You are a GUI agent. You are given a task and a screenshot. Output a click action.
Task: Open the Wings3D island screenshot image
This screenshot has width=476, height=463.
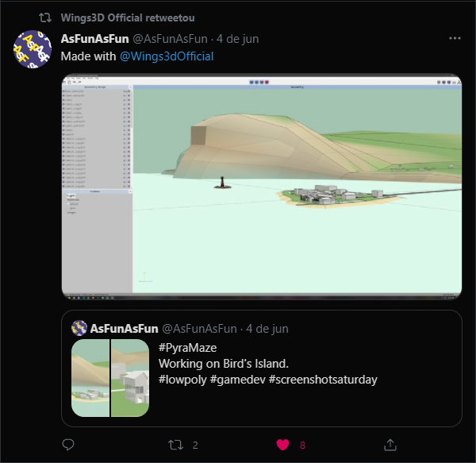262,187
